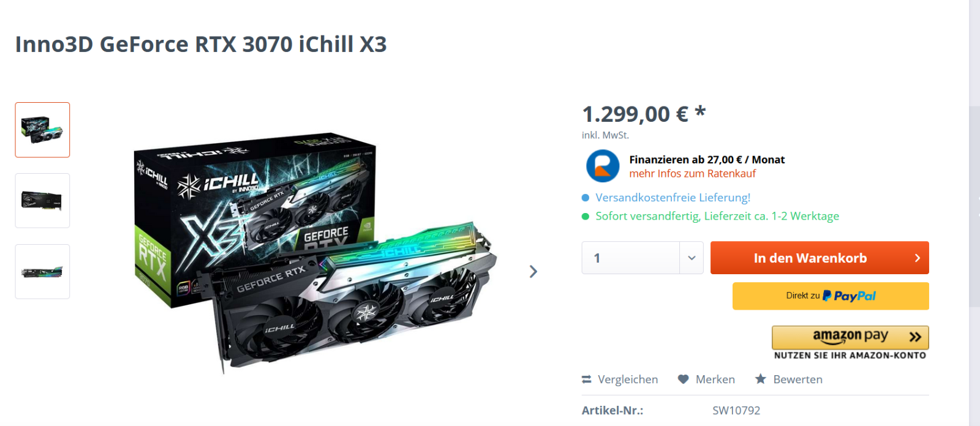This screenshot has width=980, height=426.
Task: Check out using Direkt zu PayPal
Action: tap(831, 296)
